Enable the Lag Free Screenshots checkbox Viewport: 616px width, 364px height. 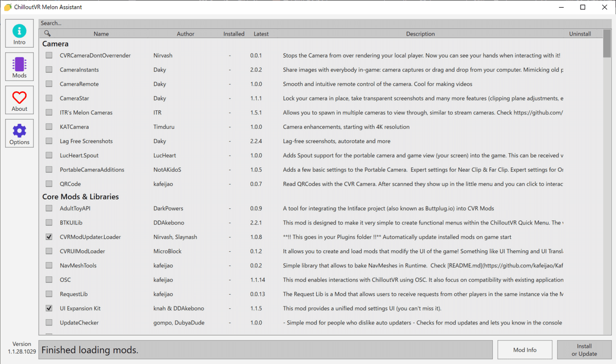click(49, 141)
